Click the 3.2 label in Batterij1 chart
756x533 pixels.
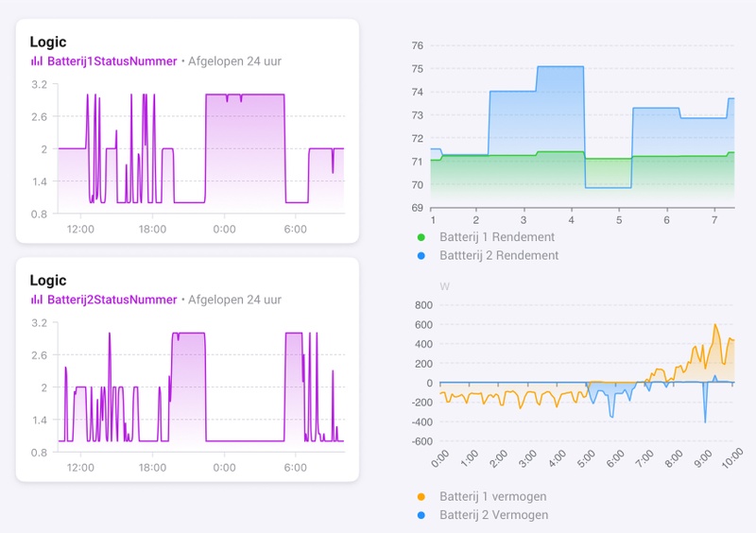click(40, 85)
